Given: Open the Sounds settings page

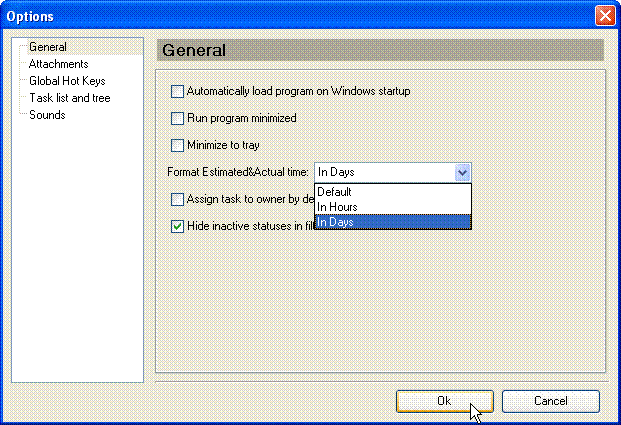Looking at the screenshot, I should (x=47, y=115).
